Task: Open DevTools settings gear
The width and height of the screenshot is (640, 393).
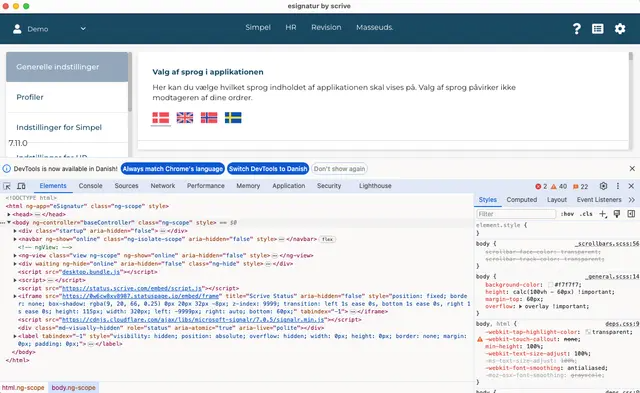Action: point(603,186)
